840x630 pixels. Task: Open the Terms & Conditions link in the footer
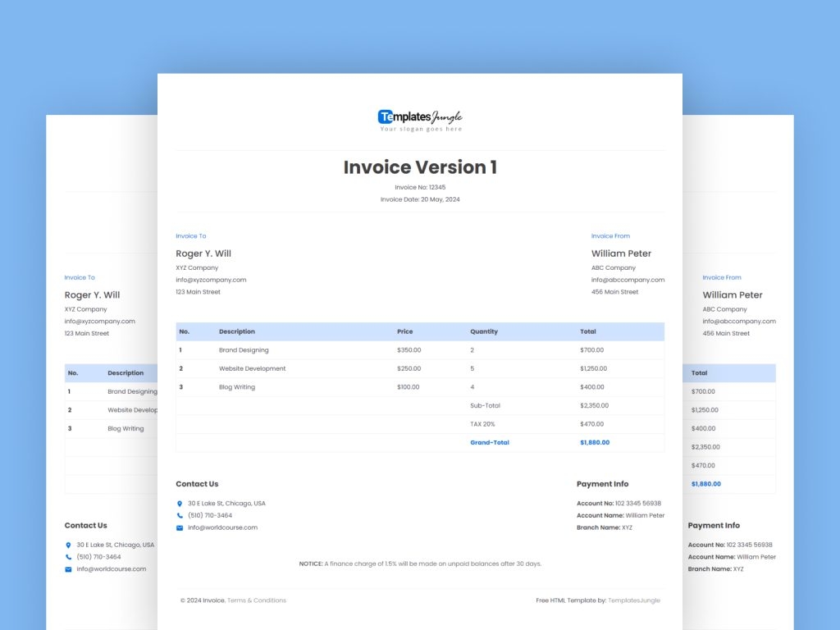click(x=255, y=600)
